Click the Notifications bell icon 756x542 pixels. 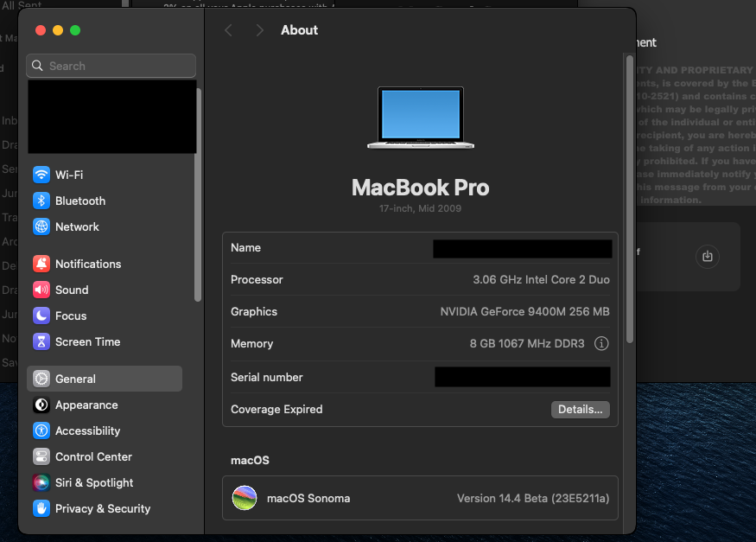click(41, 264)
